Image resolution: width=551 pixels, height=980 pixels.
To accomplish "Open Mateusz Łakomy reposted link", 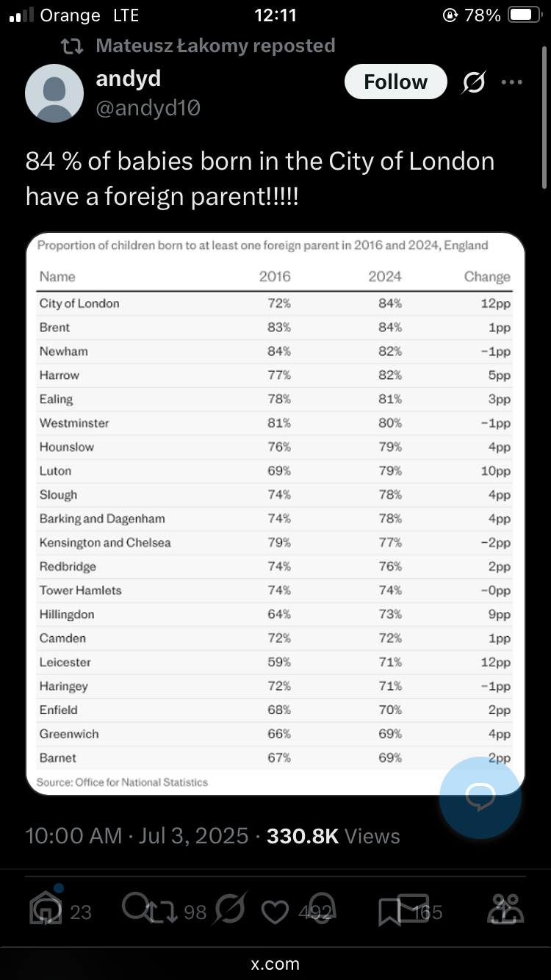I will [215, 46].
